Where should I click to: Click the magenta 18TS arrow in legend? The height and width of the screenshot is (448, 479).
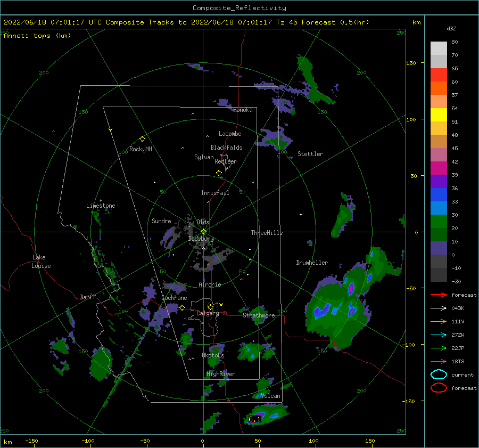439,362
